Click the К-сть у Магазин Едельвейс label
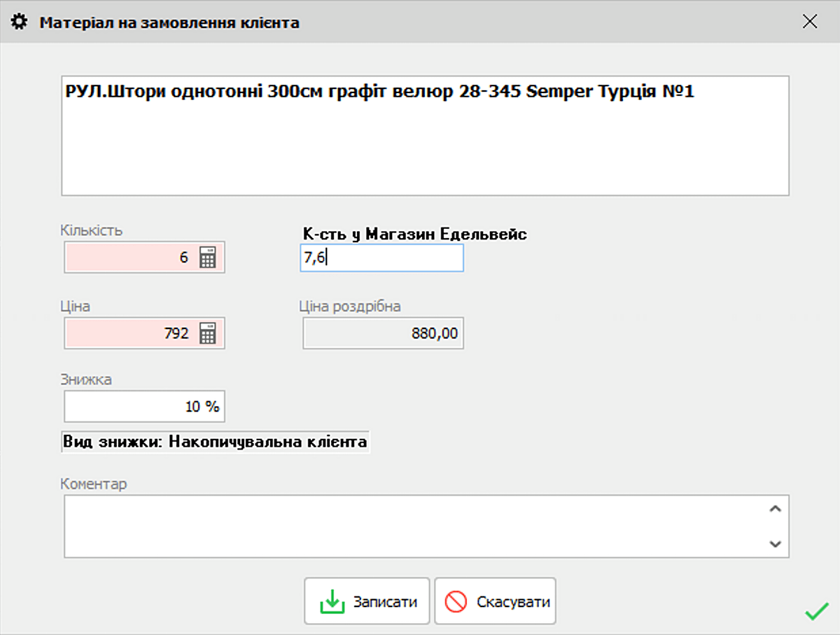840x635 pixels. pyautogui.click(x=414, y=235)
